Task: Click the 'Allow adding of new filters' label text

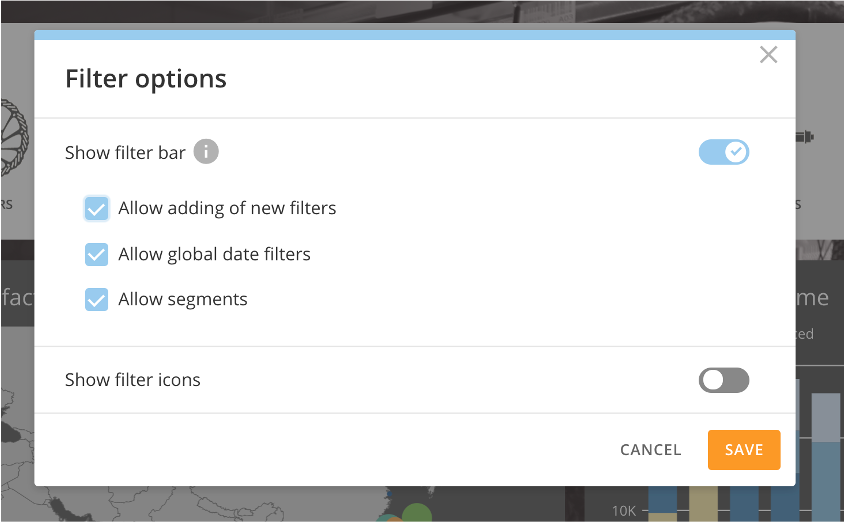Action: tap(227, 209)
